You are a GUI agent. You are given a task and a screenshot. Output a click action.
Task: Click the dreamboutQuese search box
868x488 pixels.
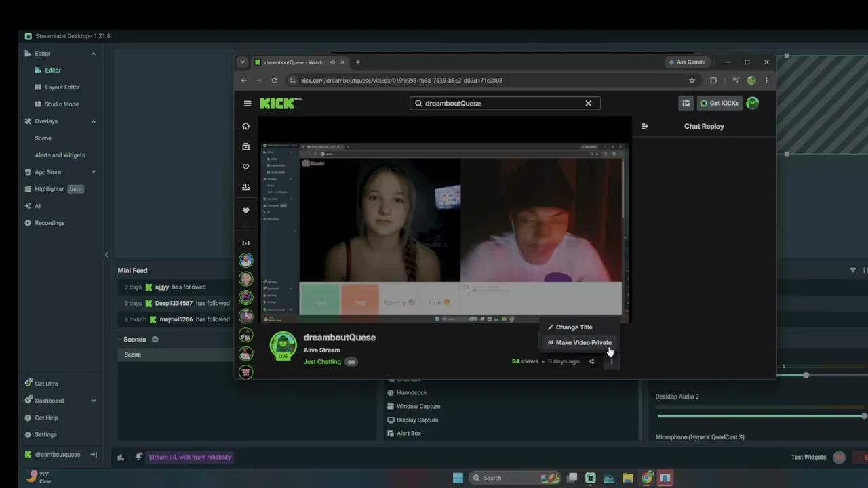(505, 103)
